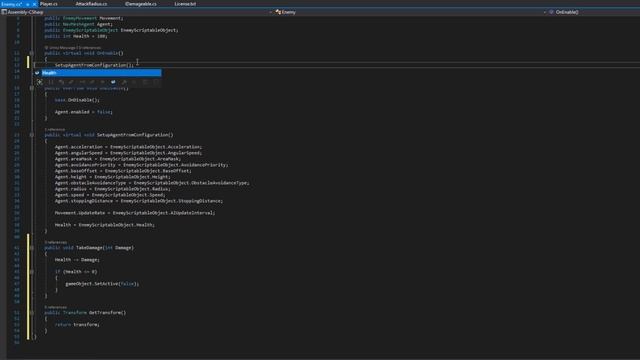Viewport: 640px width, 360px height.
Task: Open the Assembly-CSharp project dropdown
Action: 137,12
